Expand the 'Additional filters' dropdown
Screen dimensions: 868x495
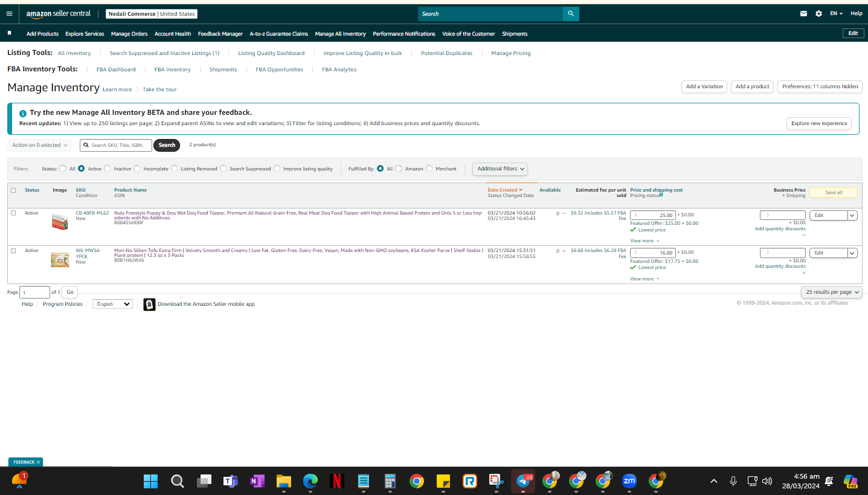[x=500, y=169]
